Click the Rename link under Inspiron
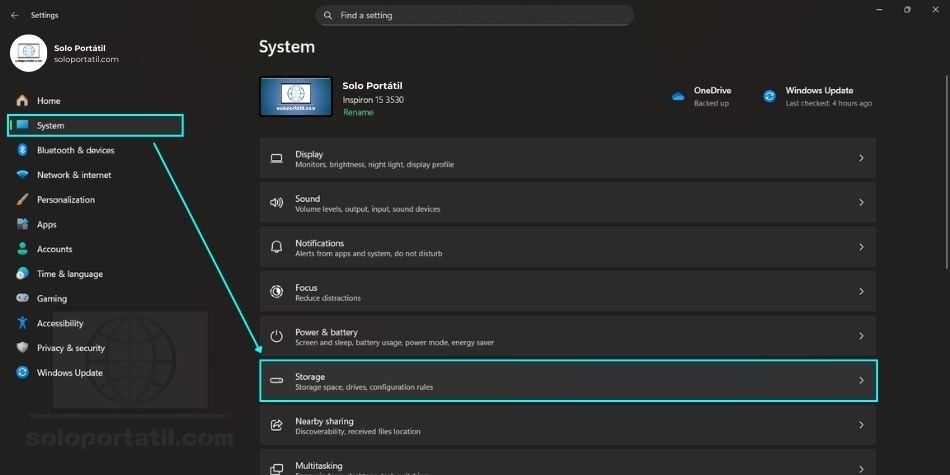Screen dimensions: 950x475 pyautogui.click(x=358, y=113)
